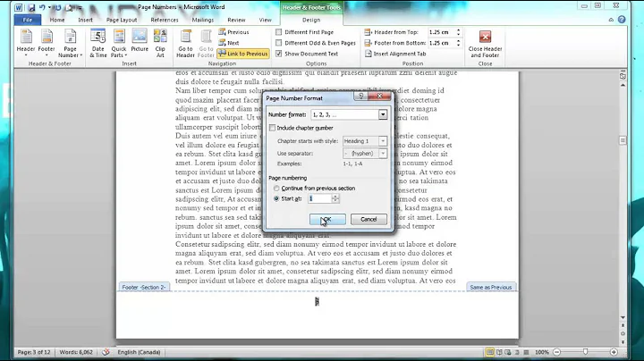Open the Footer gallery in ribbon

coord(47,43)
